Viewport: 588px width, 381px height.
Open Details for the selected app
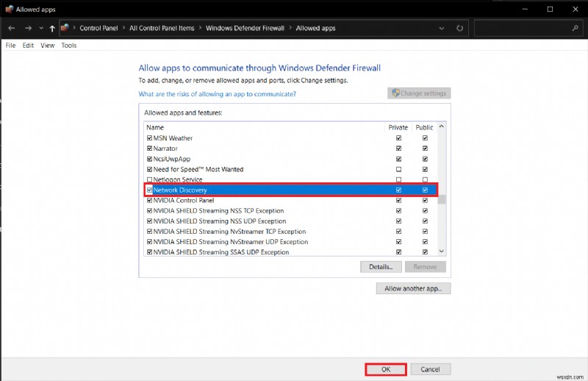pyautogui.click(x=381, y=267)
